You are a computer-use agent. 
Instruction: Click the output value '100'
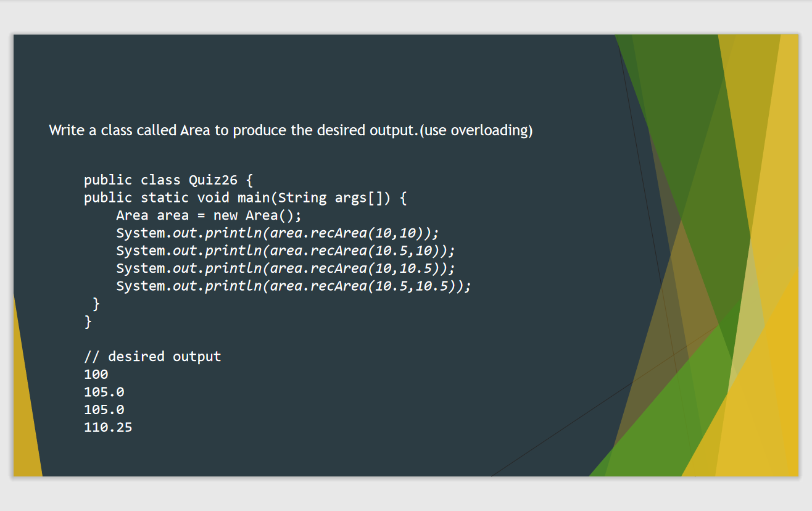click(x=96, y=374)
